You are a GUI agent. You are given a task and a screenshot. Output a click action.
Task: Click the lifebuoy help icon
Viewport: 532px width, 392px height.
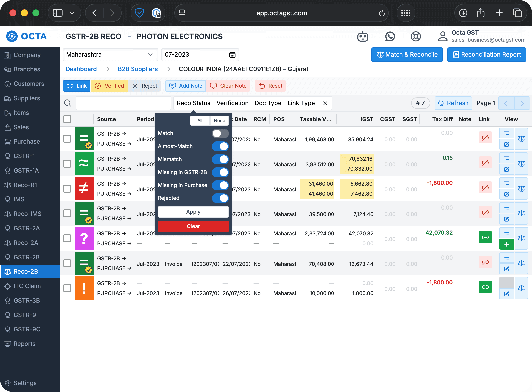416,37
